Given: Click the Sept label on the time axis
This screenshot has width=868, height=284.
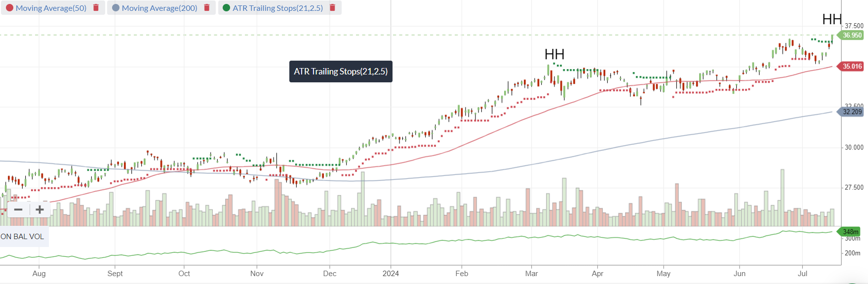Looking at the screenshot, I should (115, 274).
